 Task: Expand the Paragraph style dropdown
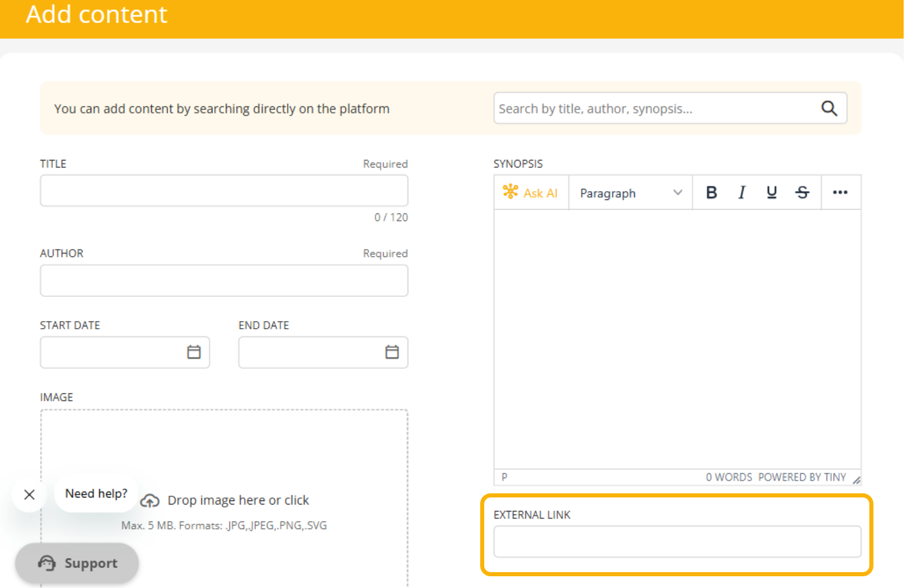[630, 193]
